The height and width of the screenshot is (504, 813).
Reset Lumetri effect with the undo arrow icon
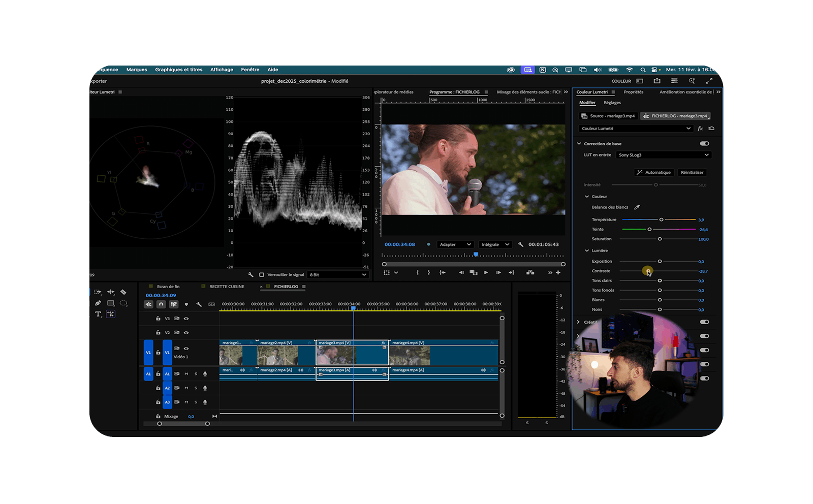click(711, 129)
